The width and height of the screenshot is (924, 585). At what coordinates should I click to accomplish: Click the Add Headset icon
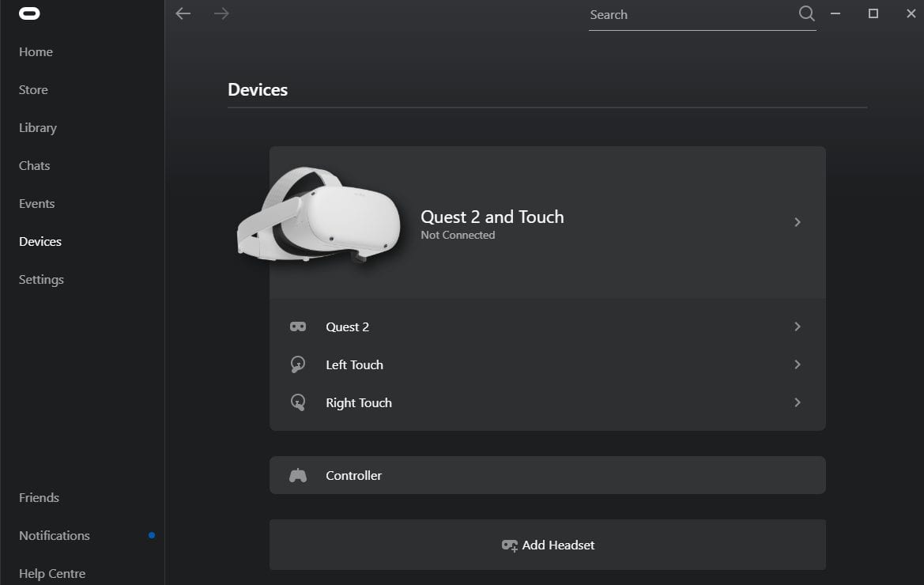coord(510,545)
